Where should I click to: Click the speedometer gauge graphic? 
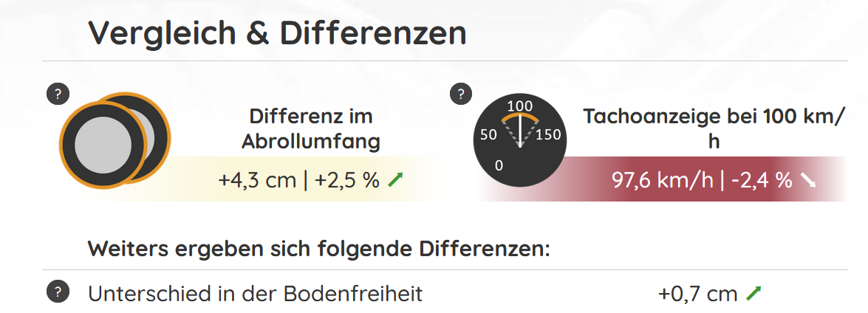pyautogui.click(x=520, y=140)
